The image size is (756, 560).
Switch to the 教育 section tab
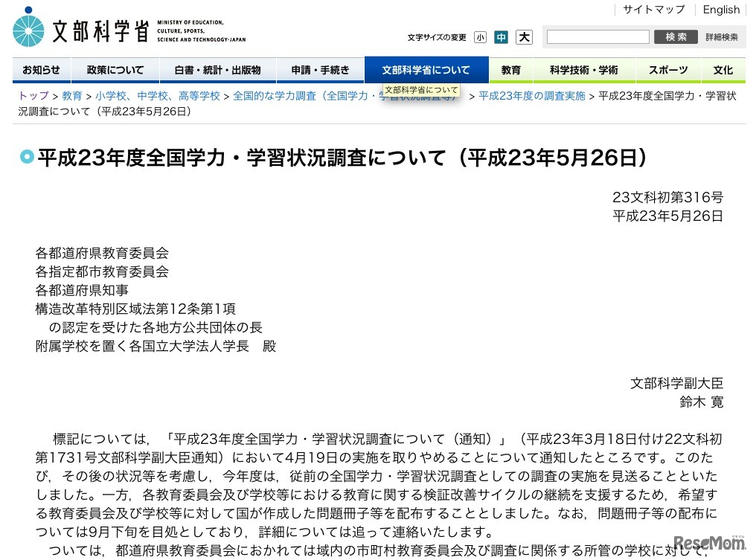click(511, 69)
